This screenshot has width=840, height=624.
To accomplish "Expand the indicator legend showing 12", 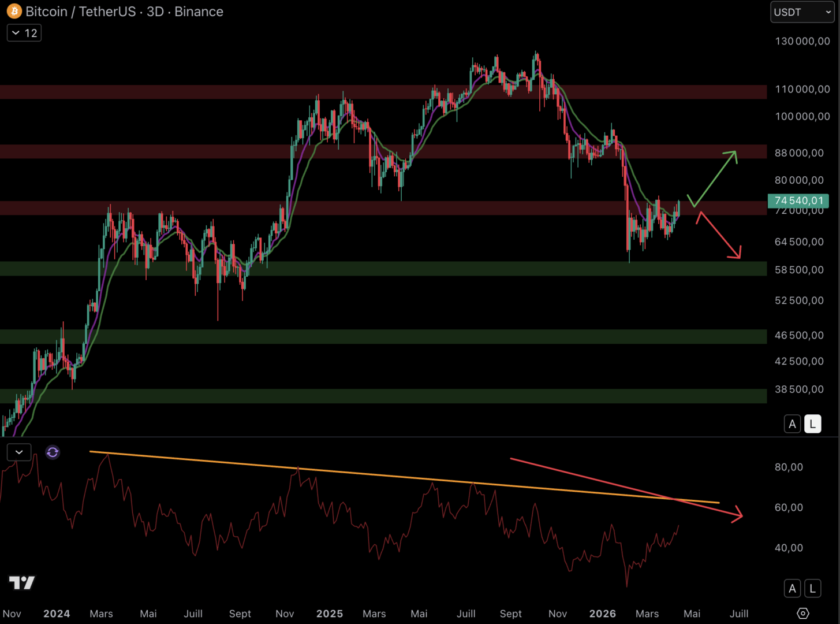I will tap(24, 33).
